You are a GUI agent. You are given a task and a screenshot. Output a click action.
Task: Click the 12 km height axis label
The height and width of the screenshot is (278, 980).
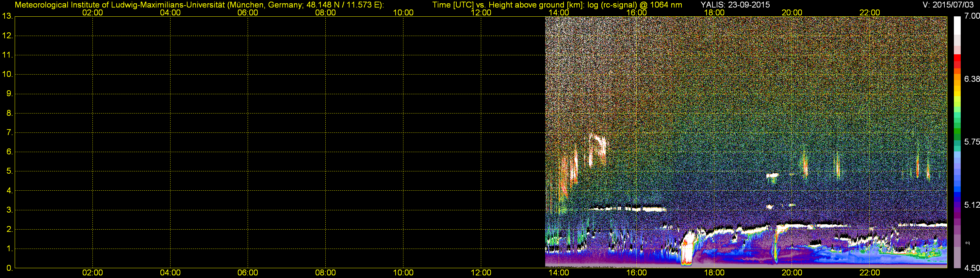[7, 35]
